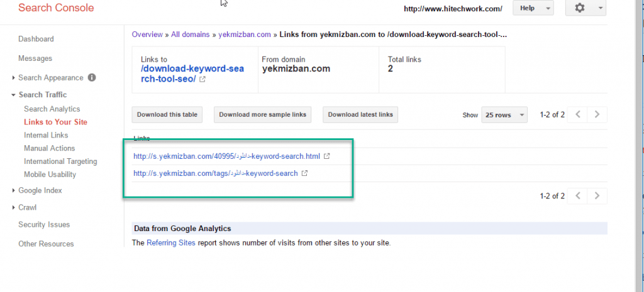Open s.yekmizban.com/tags keyword-search link

[x=215, y=173]
